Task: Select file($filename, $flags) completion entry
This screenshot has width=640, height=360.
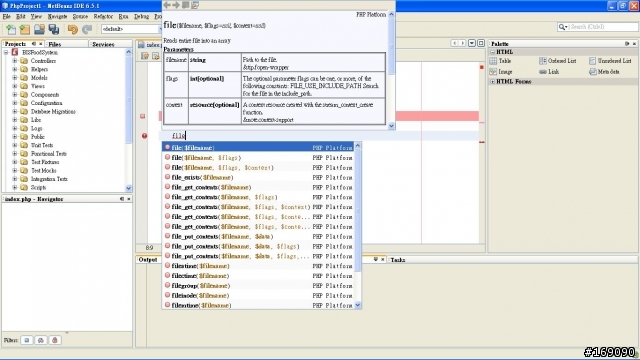Action: pos(258,158)
